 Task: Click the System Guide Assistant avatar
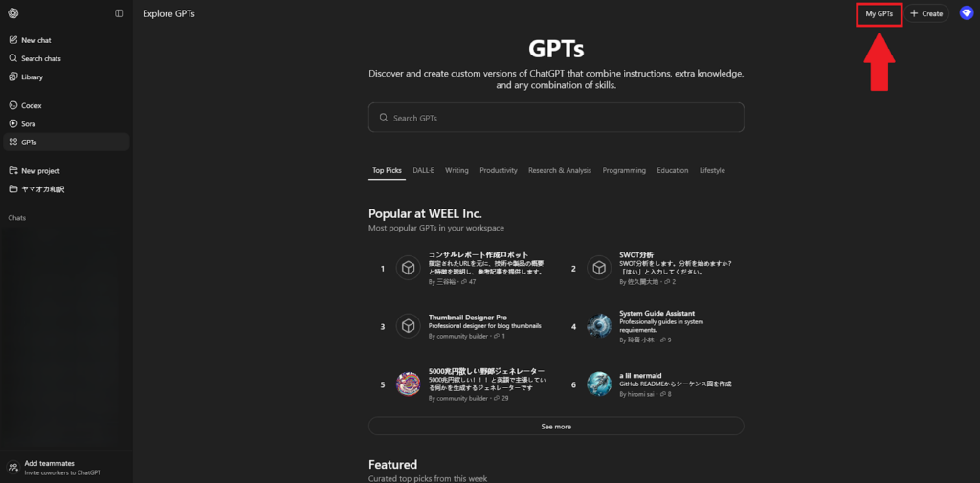pyautogui.click(x=599, y=326)
